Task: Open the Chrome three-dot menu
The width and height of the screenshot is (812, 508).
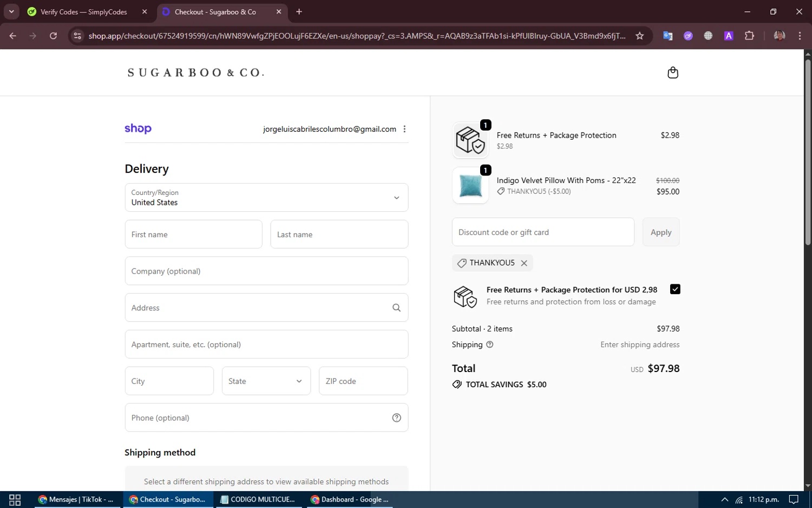Action: click(800, 36)
